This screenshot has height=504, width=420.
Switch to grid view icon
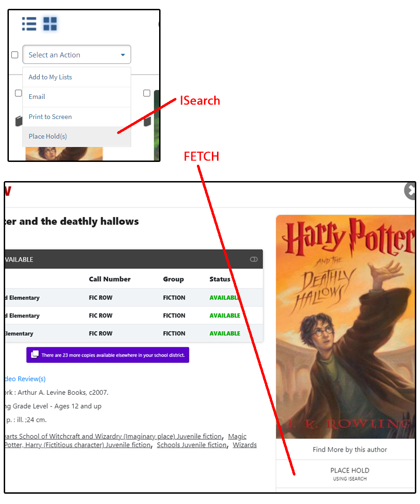(x=50, y=24)
